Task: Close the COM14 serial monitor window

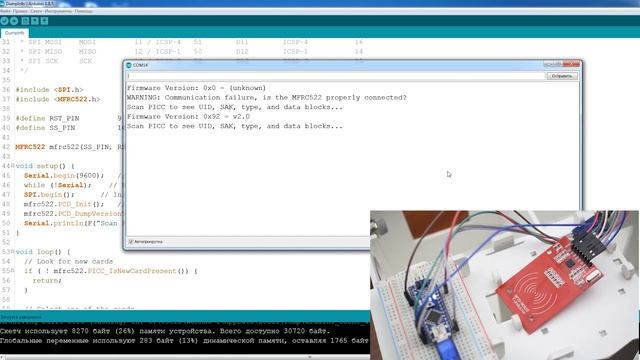Action: point(571,64)
